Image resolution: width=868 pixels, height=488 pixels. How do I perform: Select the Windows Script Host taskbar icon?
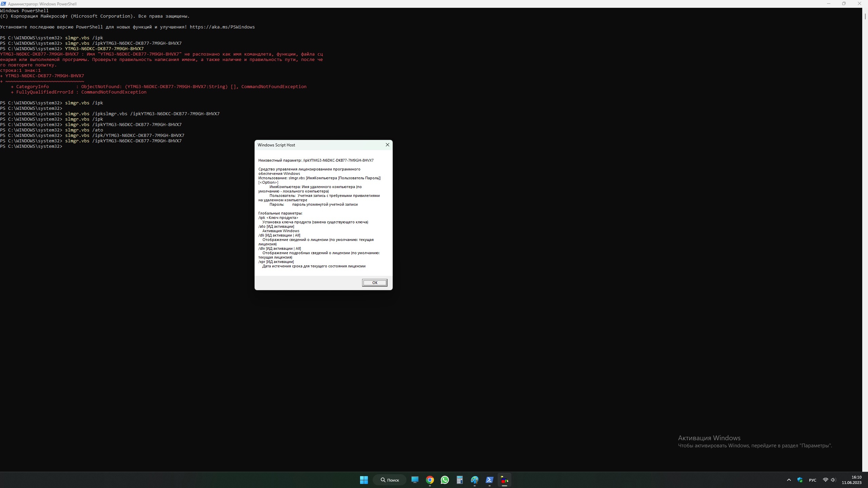(x=504, y=480)
